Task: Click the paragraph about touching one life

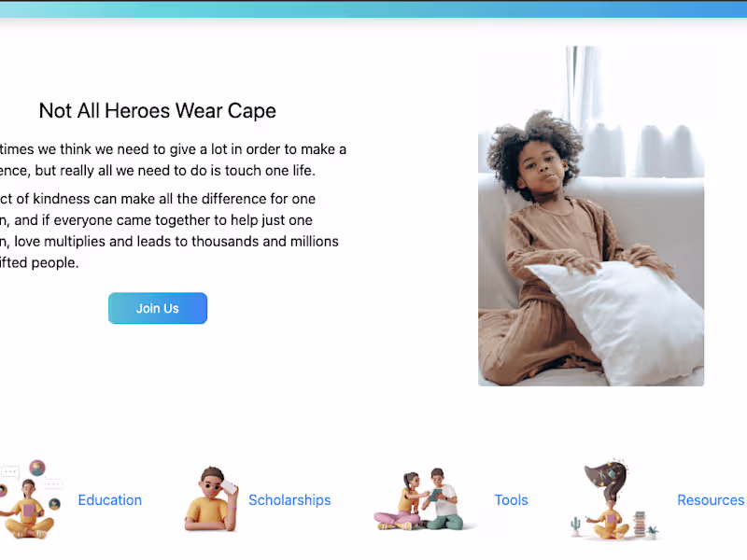Action: [x=173, y=160]
